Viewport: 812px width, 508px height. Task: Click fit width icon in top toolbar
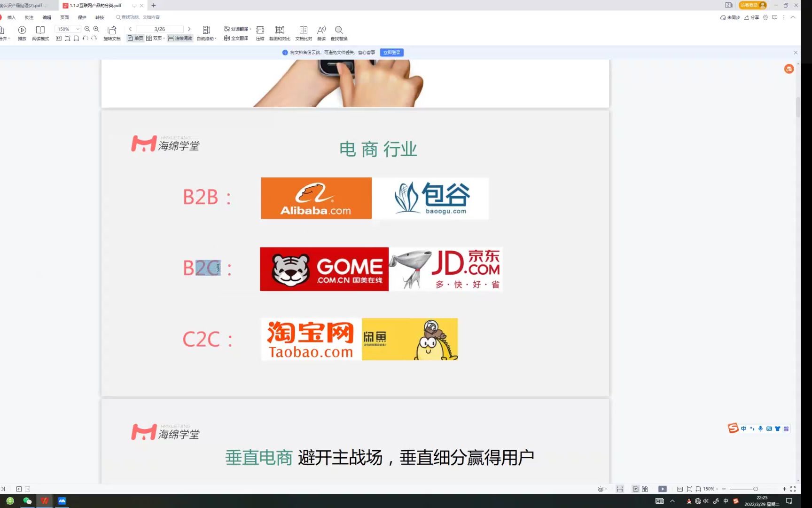coord(76,38)
